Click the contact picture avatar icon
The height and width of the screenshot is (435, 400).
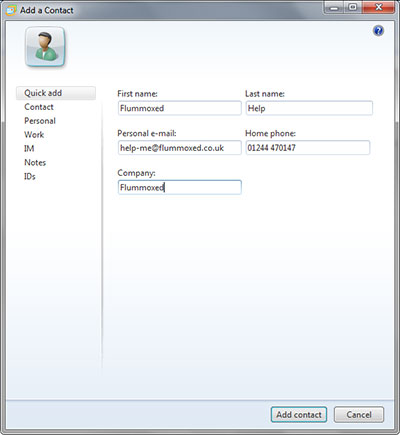[x=45, y=47]
